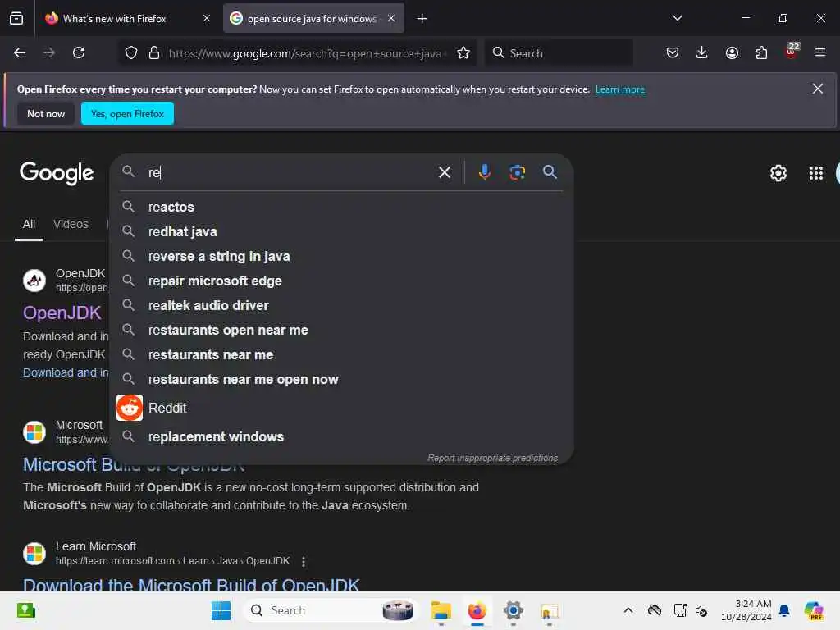Click Firefox toolbar Search box

click(559, 53)
